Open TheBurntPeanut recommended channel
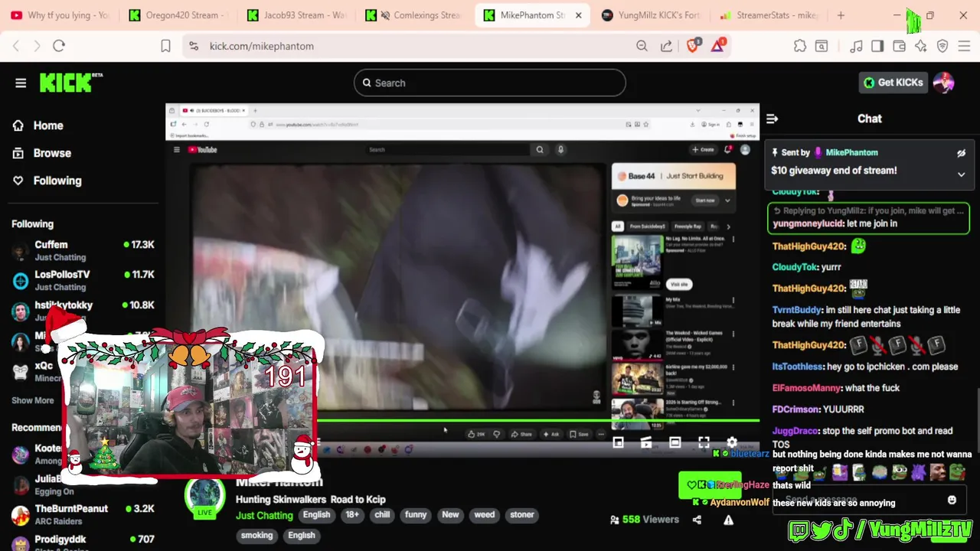 pos(83,514)
